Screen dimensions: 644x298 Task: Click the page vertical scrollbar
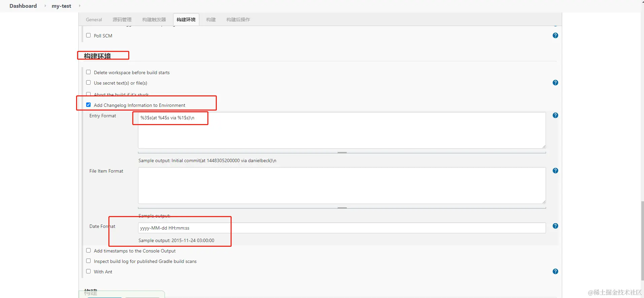click(642, 241)
